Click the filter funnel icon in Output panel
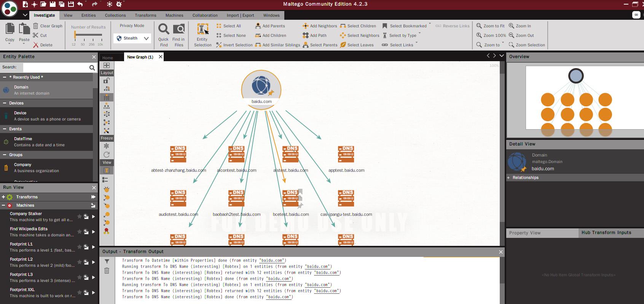 click(107, 261)
